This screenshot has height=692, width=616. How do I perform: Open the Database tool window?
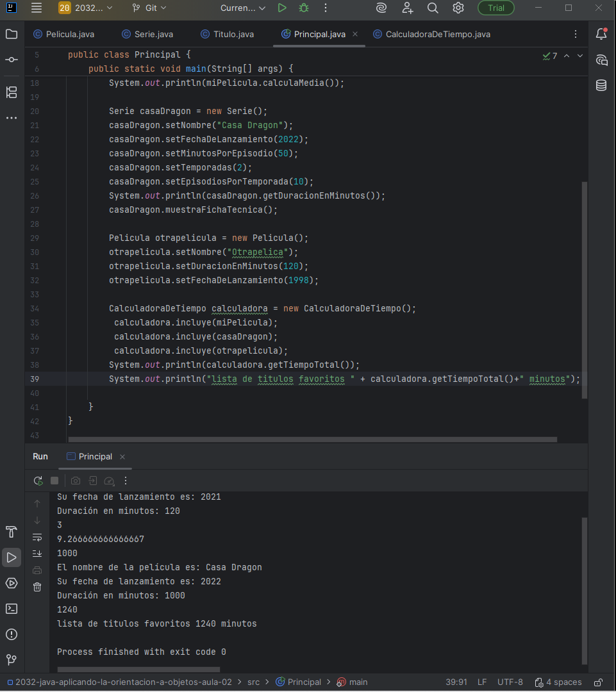(601, 85)
